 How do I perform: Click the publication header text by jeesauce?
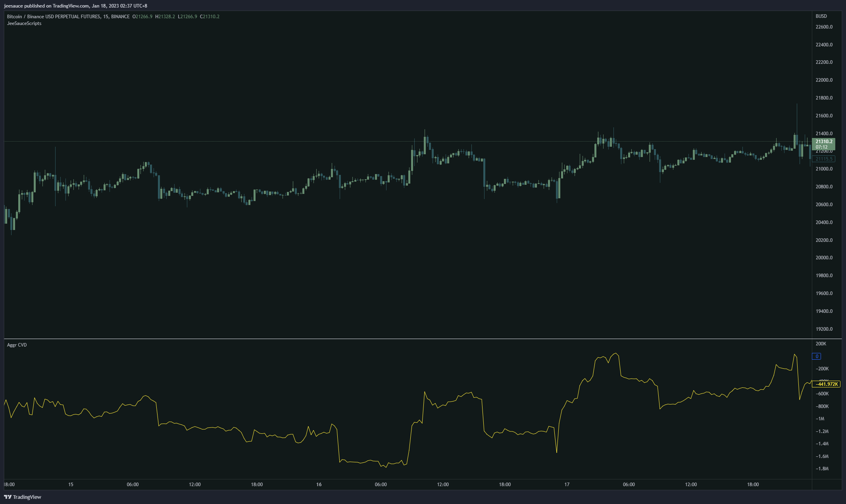[x=75, y=6]
